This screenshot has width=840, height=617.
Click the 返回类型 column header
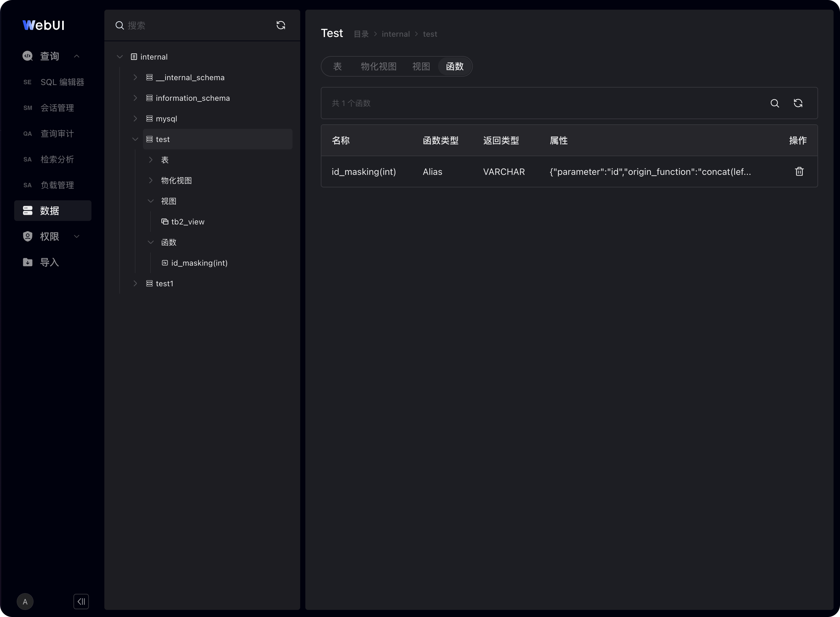501,140
